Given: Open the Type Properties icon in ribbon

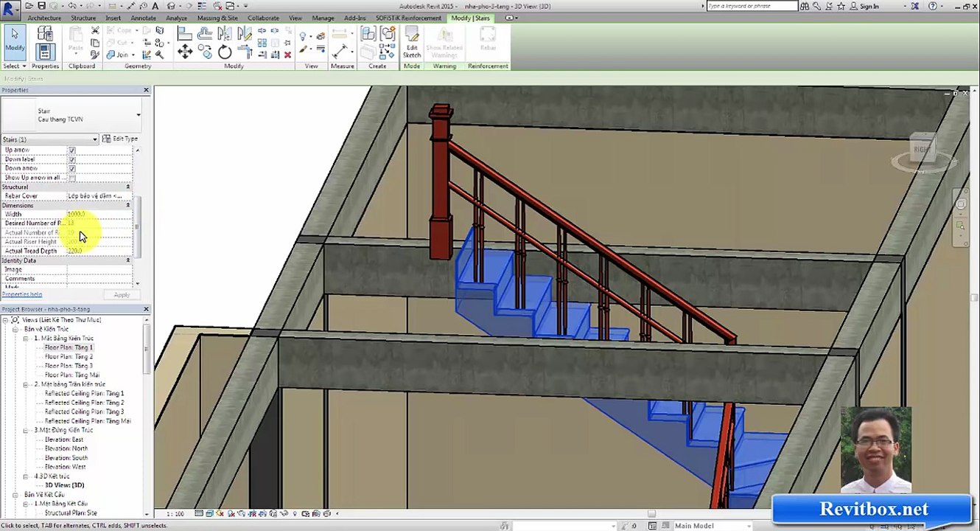Looking at the screenshot, I should (x=45, y=34).
